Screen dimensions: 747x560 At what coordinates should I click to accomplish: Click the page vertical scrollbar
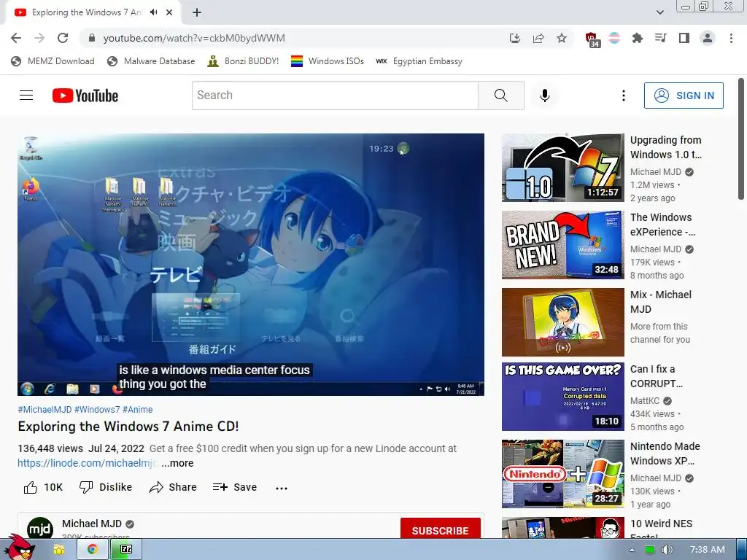pyautogui.click(x=741, y=139)
